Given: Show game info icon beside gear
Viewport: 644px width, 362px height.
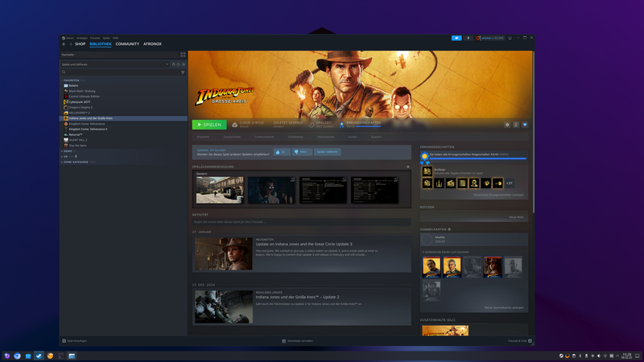Looking at the screenshot, I should (x=516, y=125).
